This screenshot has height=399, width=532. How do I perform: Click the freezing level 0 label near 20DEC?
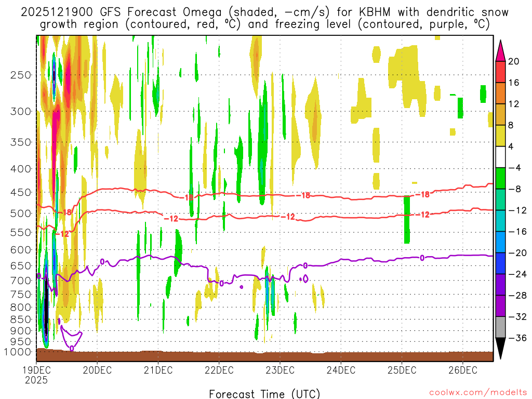coord(102,262)
